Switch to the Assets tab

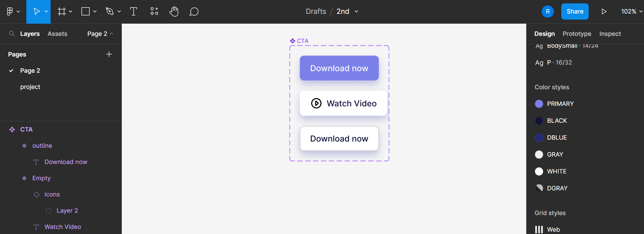pyautogui.click(x=57, y=34)
